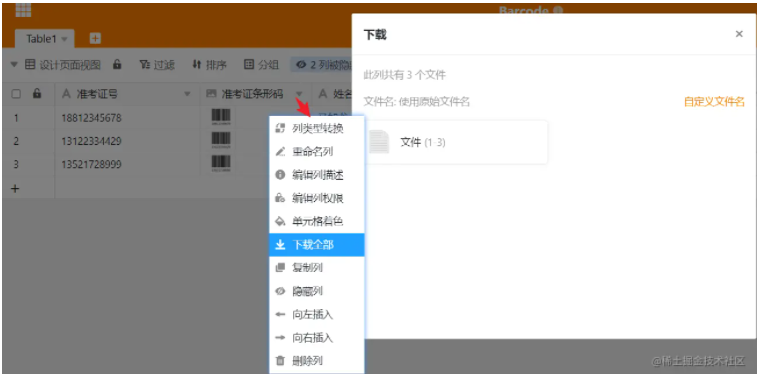Add a new table with plus icon
This screenshot has height=374, width=757.
coord(95,39)
